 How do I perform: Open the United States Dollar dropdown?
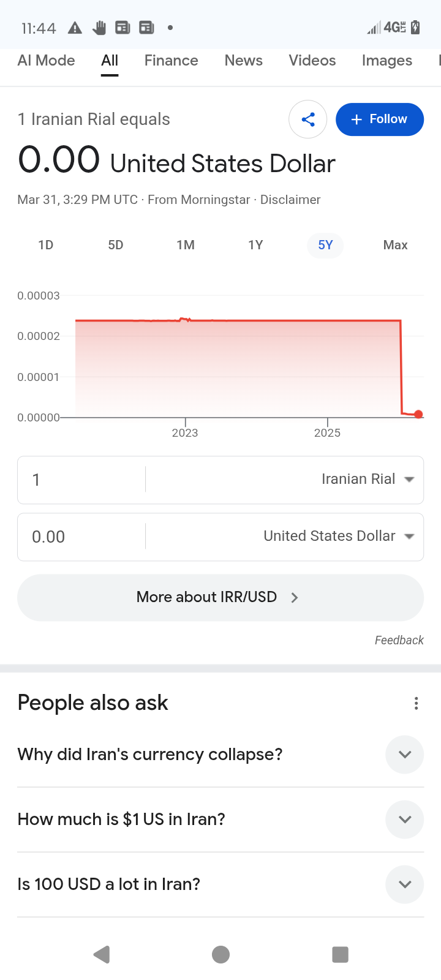click(339, 537)
